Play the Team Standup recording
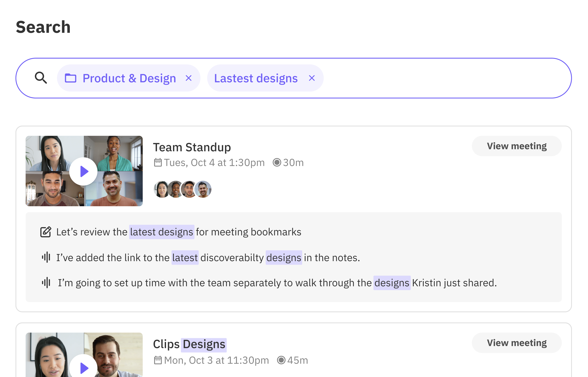Image resolution: width=588 pixels, height=377 pixels. (83, 171)
